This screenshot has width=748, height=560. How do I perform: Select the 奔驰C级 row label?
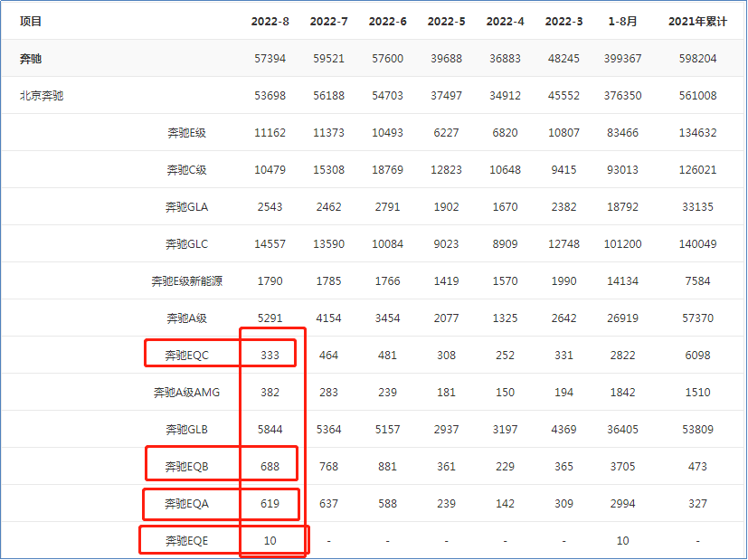tap(186, 170)
